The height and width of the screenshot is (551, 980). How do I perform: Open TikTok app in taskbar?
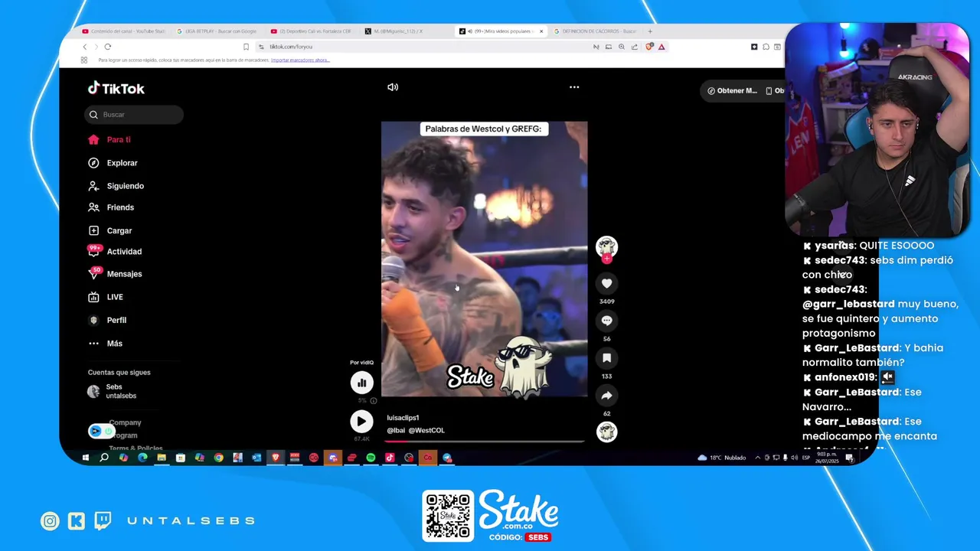[390, 458]
